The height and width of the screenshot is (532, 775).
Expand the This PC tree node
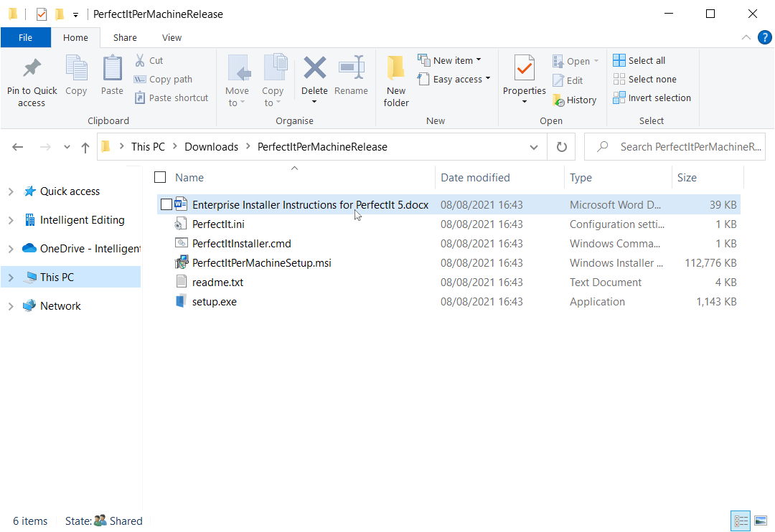pos(11,277)
